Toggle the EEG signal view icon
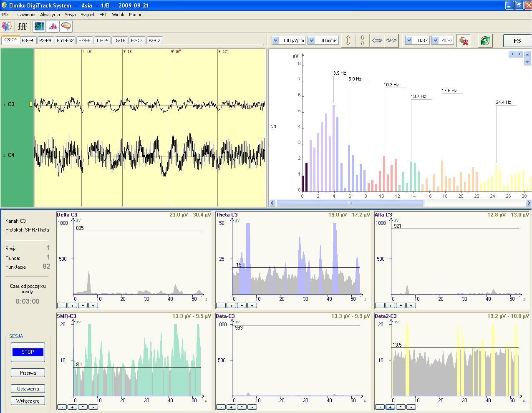532x413 pixels. (39, 26)
